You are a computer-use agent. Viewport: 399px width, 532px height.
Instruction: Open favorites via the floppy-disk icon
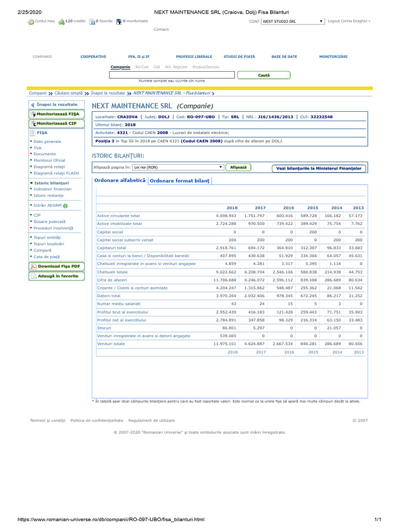click(92, 22)
